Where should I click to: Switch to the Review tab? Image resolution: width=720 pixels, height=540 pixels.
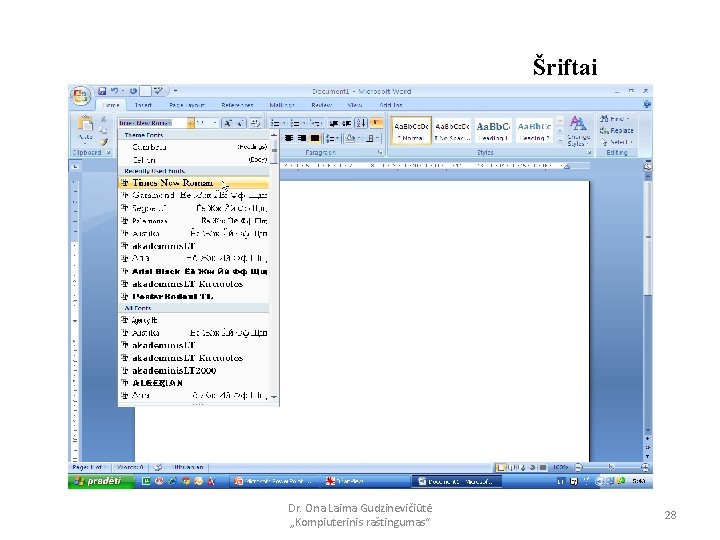[x=321, y=105]
